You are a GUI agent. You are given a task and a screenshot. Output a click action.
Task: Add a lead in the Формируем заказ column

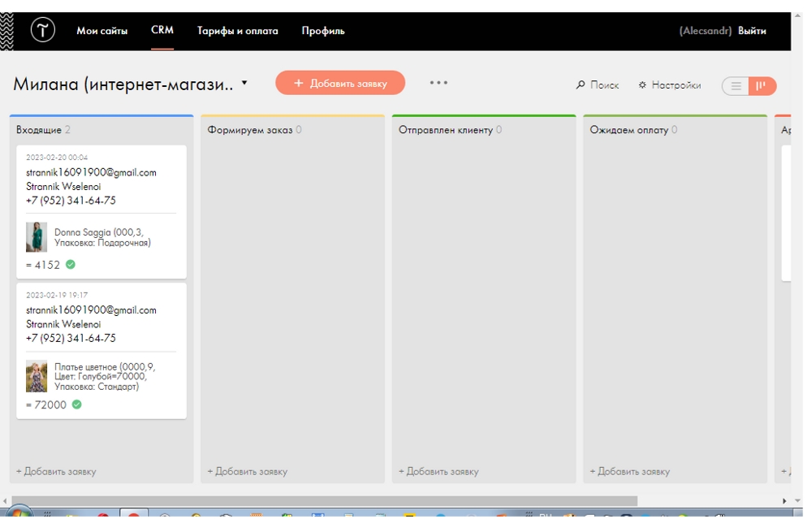(x=247, y=471)
